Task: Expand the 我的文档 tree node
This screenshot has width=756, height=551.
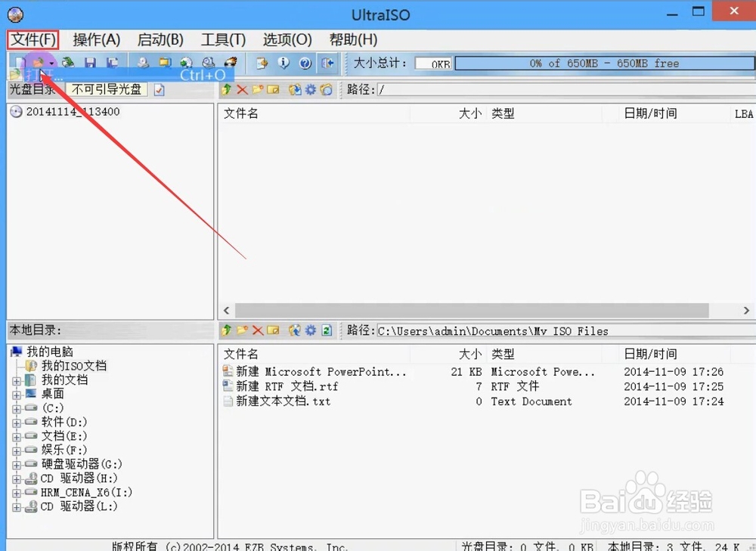Action: point(17,381)
